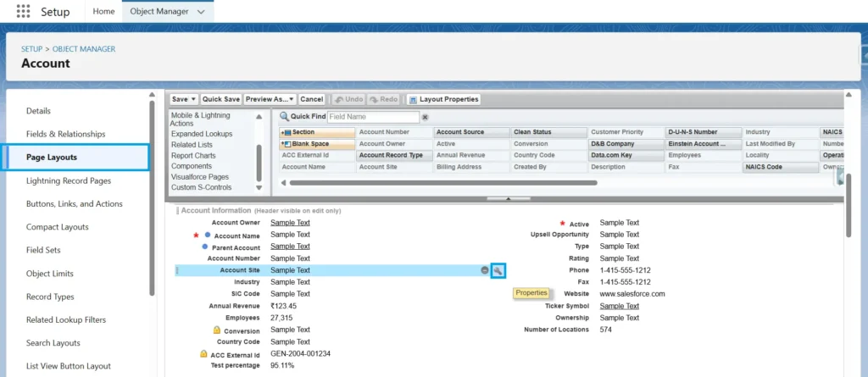Screen dimensions: 868x377
Task: Click the Undo button in the toolbar
Action: (x=348, y=99)
